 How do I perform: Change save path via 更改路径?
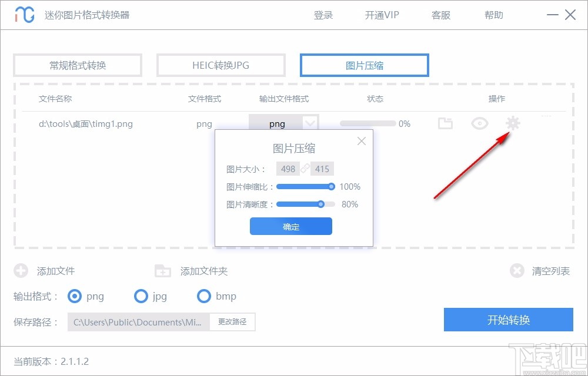232,322
